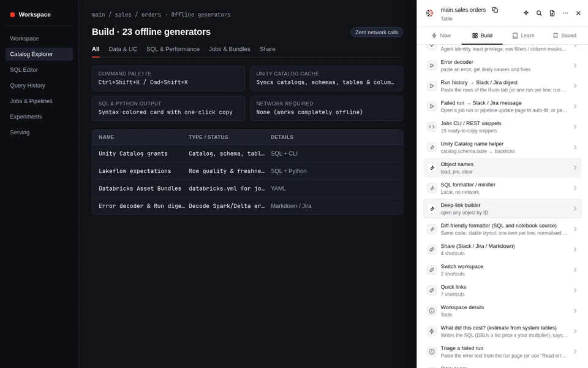This screenshot has height=368, width=588.
Task: Select the Build tab in side panel
Action: [482, 36]
